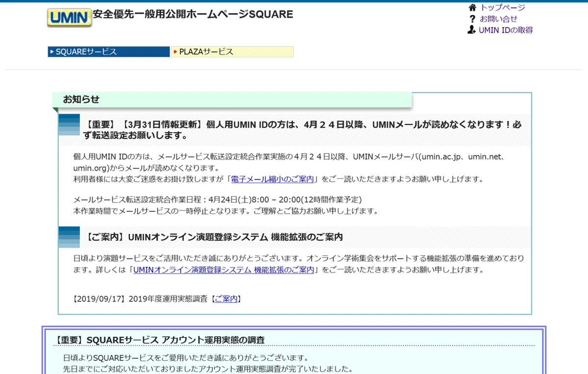Click the 【重要】SQUAREサービス アカウント運用実態の調査 heading
The height and width of the screenshot is (374, 588).
pos(160,340)
